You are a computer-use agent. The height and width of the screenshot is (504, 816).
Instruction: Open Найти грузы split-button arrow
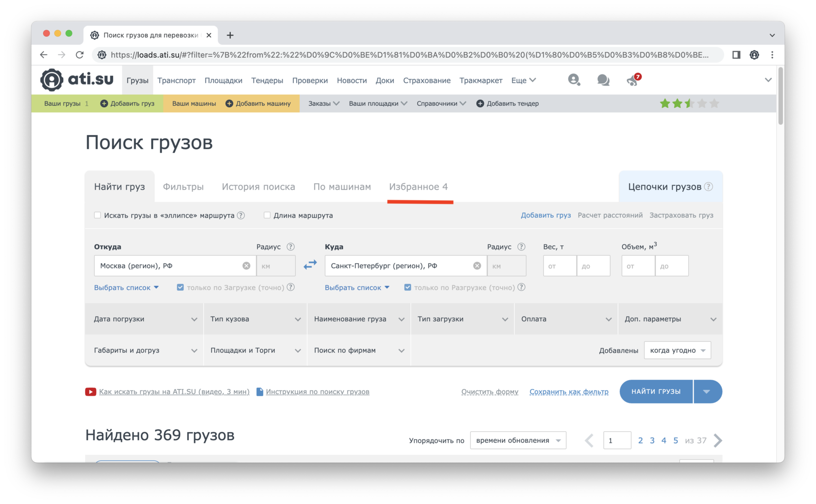pos(707,391)
